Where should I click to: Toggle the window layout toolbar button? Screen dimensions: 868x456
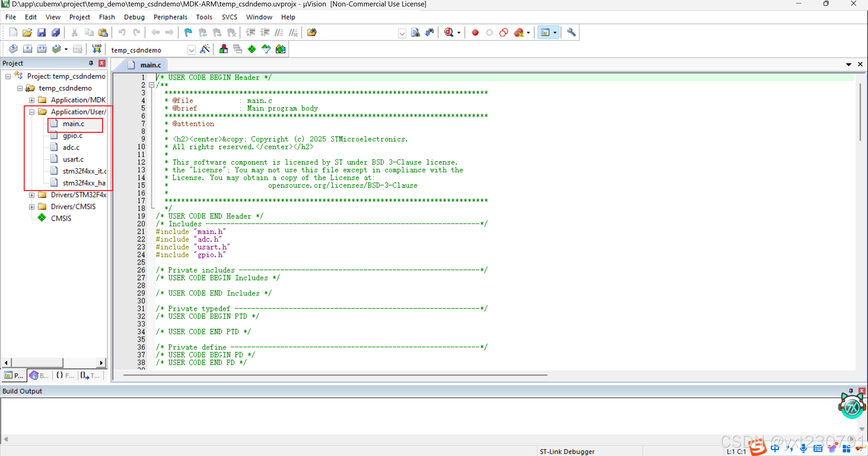(x=545, y=33)
